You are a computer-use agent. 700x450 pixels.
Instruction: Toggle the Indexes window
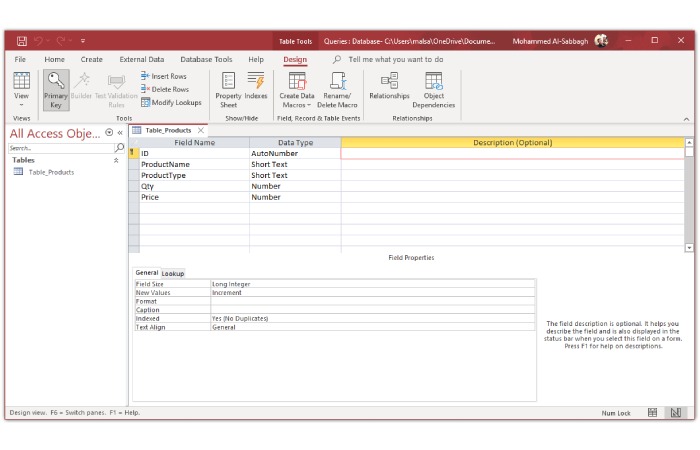pyautogui.click(x=256, y=86)
